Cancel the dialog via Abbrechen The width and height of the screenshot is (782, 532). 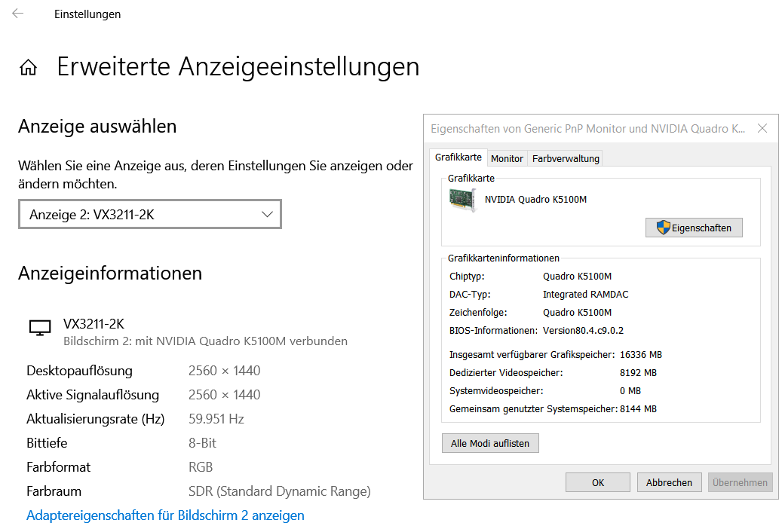669,482
